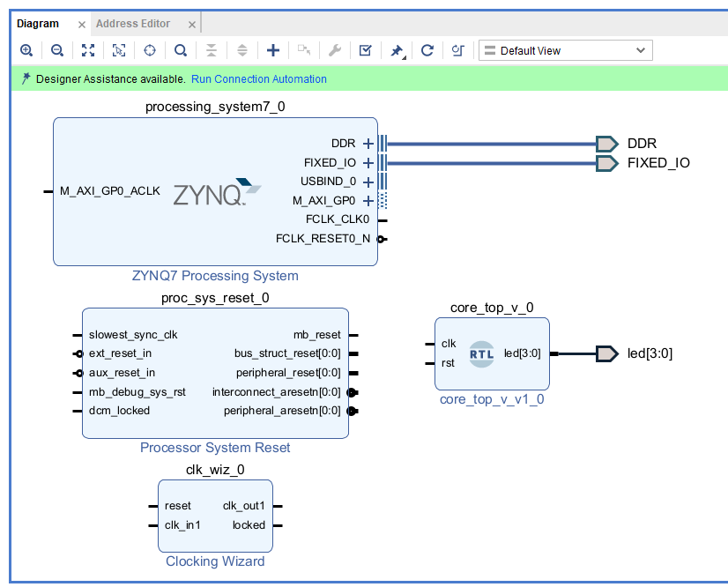Open the Default View dropdown

click(565, 50)
